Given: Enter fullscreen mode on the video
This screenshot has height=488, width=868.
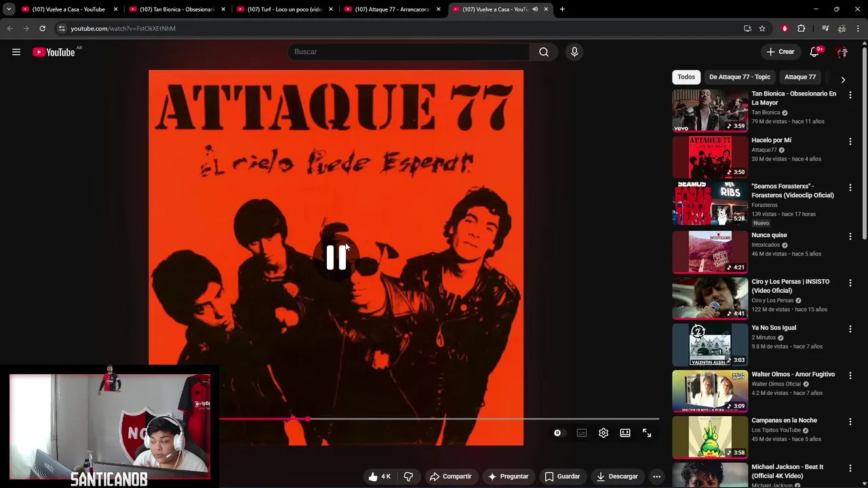Looking at the screenshot, I should [x=647, y=433].
